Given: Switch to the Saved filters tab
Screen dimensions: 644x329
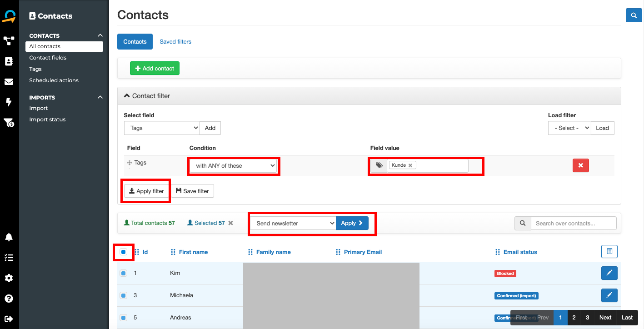Looking at the screenshot, I should (x=175, y=42).
